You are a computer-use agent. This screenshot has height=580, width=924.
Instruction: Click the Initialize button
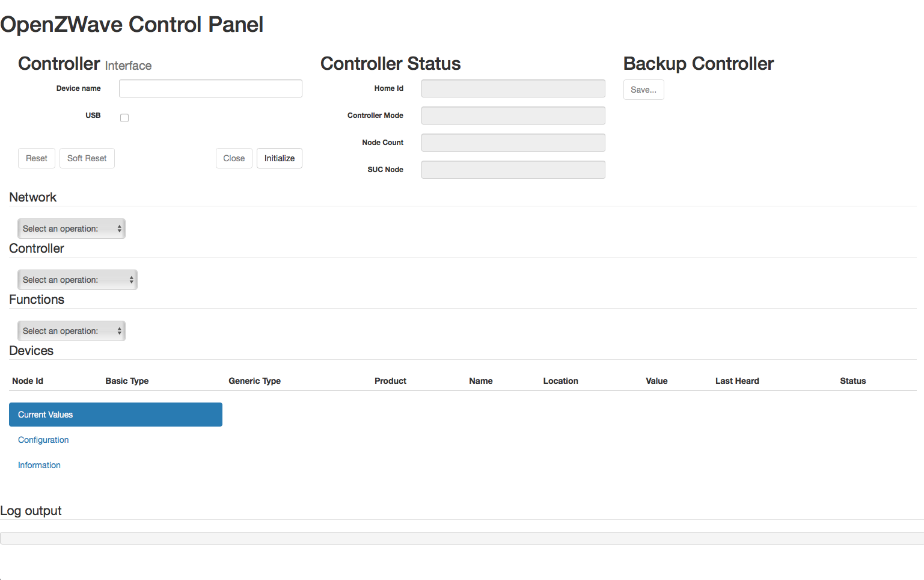pos(280,158)
